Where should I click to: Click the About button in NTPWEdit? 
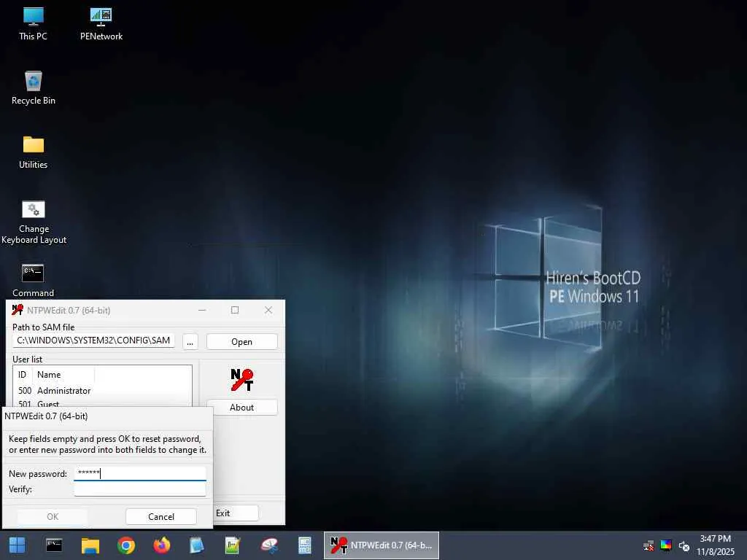click(242, 408)
